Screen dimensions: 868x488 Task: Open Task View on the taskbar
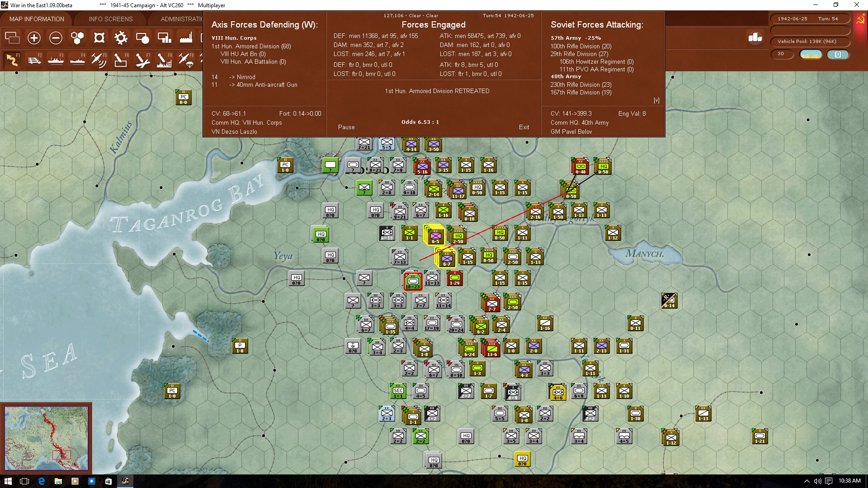25,481
